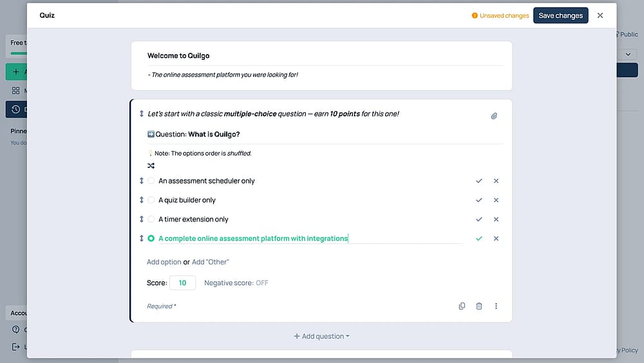Edit text 'A complete online assessment platform with integrations'
644x363 pixels.
click(x=253, y=239)
